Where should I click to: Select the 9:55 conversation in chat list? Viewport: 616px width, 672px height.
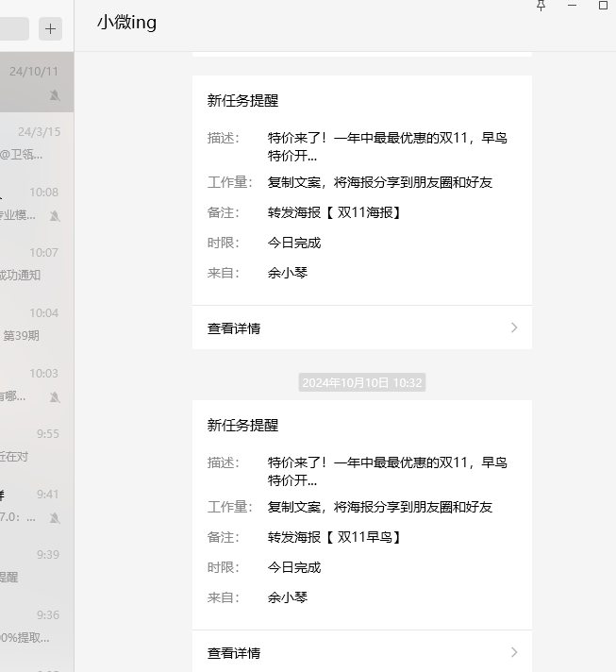click(36, 445)
